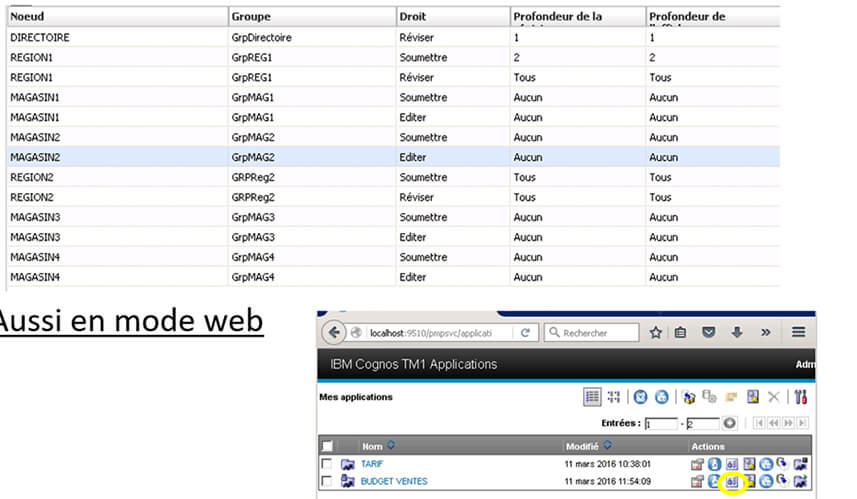Tick the select-all checkbox in the header
Image resolution: width=857 pixels, height=499 pixels.
(x=327, y=446)
